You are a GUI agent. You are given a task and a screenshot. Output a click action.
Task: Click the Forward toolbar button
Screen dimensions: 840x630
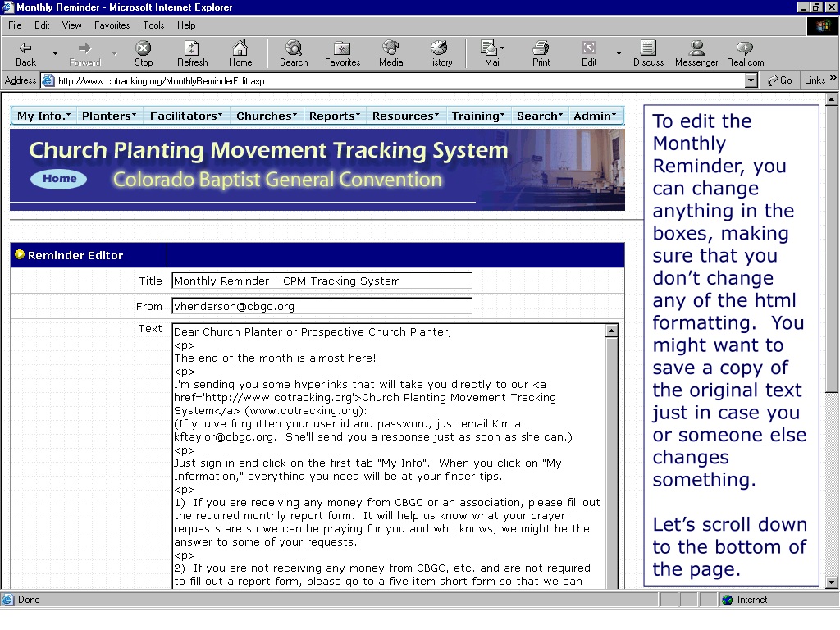pos(84,53)
